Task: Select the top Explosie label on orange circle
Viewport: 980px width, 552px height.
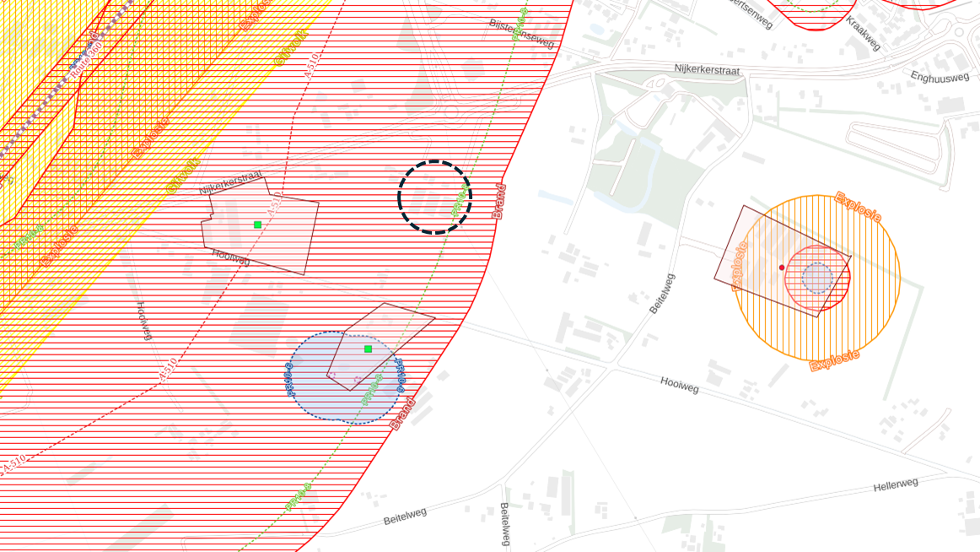Action: click(x=858, y=207)
